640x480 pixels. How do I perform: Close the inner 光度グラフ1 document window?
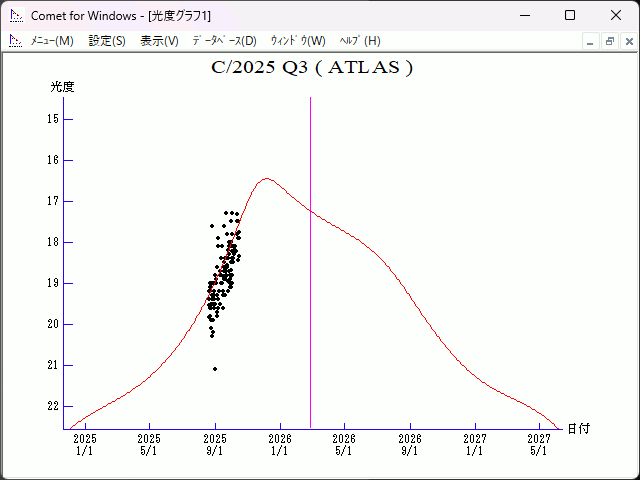pyautogui.click(x=627, y=41)
